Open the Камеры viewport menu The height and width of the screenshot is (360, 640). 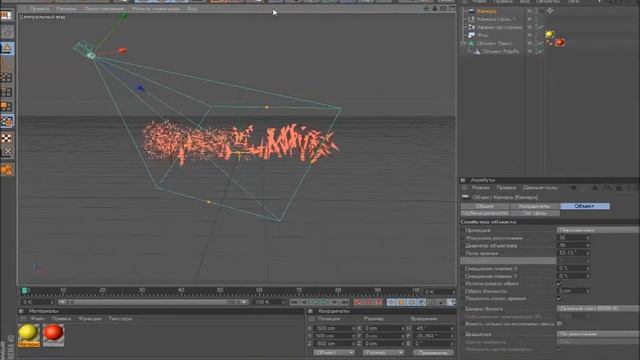[x=67, y=9]
